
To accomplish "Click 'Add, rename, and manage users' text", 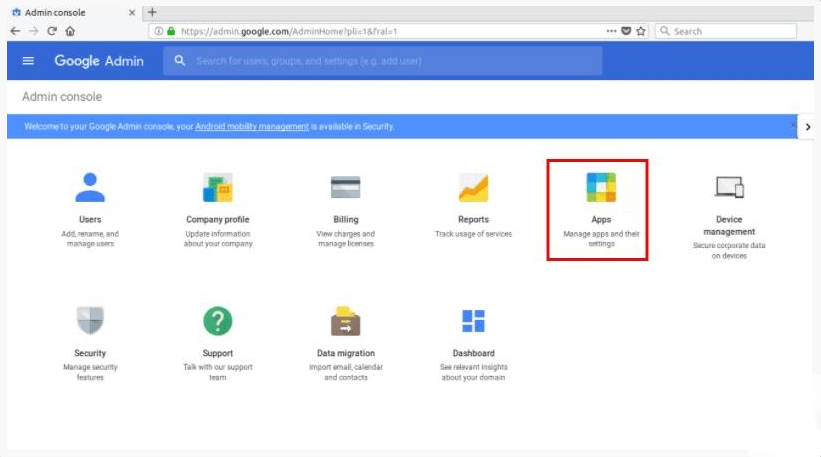I will tap(90, 239).
